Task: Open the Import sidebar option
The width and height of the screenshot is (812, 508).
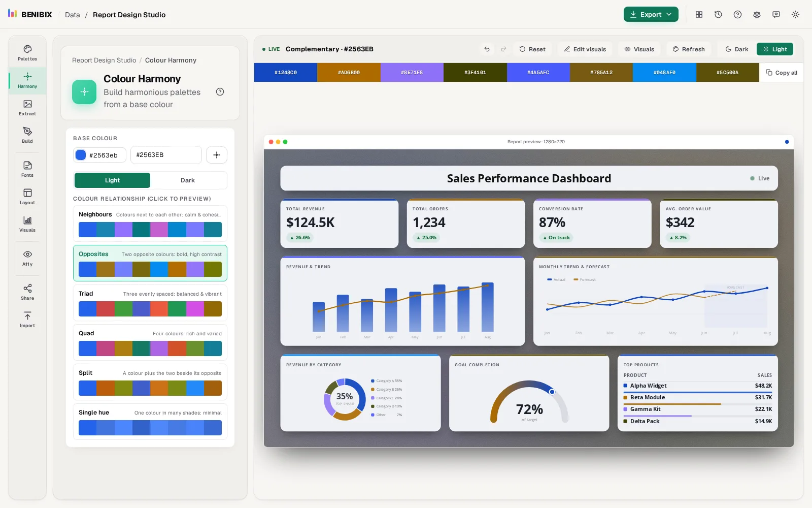Action: pyautogui.click(x=27, y=320)
